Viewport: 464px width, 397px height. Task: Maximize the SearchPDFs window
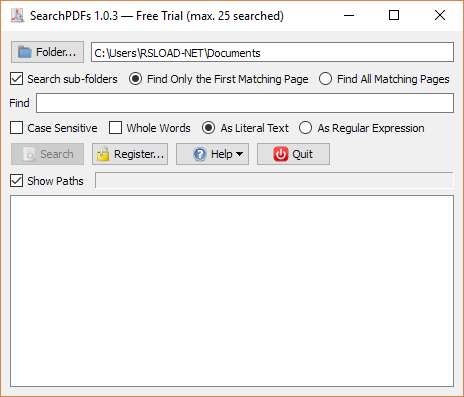(x=394, y=15)
